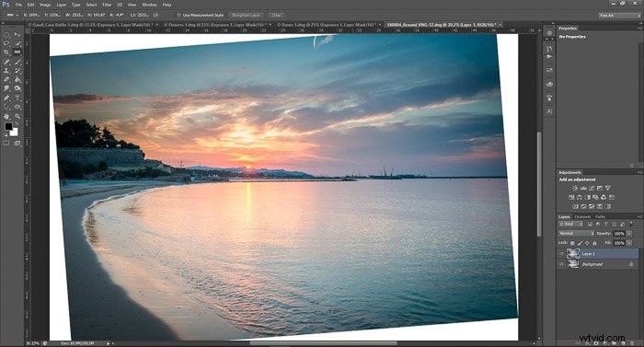Open the Fill slider dropdown arrow
Image resolution: width=644 pixels, height=347 pixels.
point(629,243)
